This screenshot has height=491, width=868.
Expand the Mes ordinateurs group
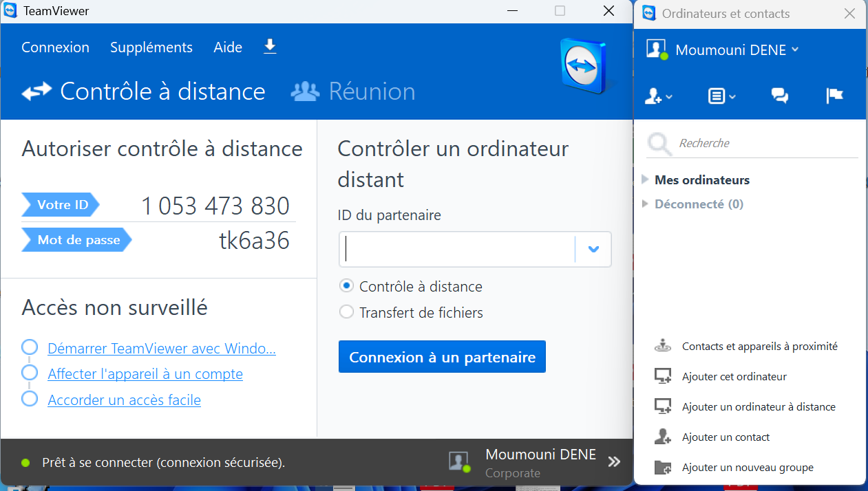click(645, 179)
